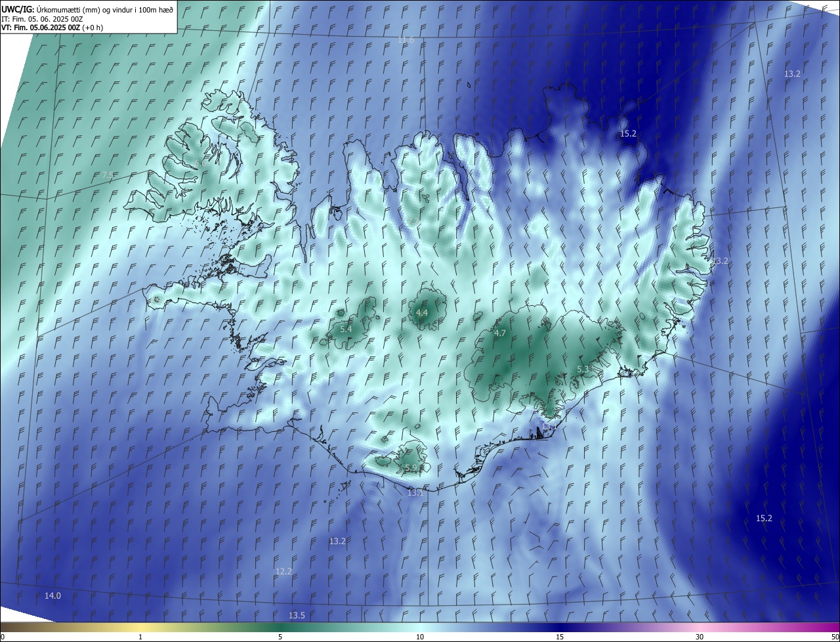Click the 4.4 value on Hofsjökull glacier
Viewport: 840px width, 642px height.
coord(421,312)
